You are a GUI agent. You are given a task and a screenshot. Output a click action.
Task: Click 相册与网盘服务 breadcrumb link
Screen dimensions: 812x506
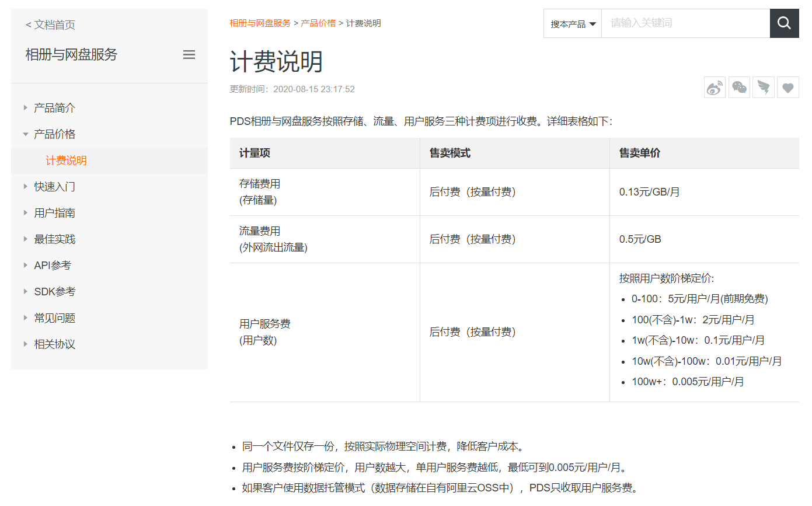(260, 23)
